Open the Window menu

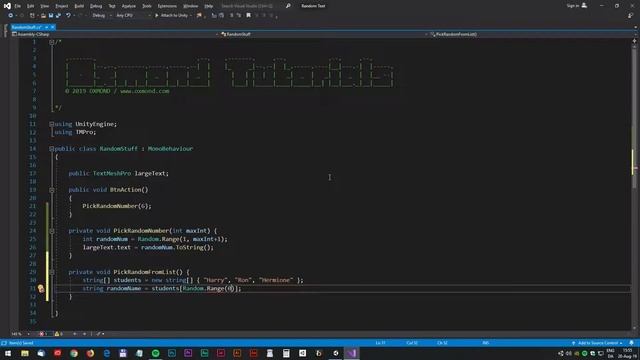(x=190, y=6)
